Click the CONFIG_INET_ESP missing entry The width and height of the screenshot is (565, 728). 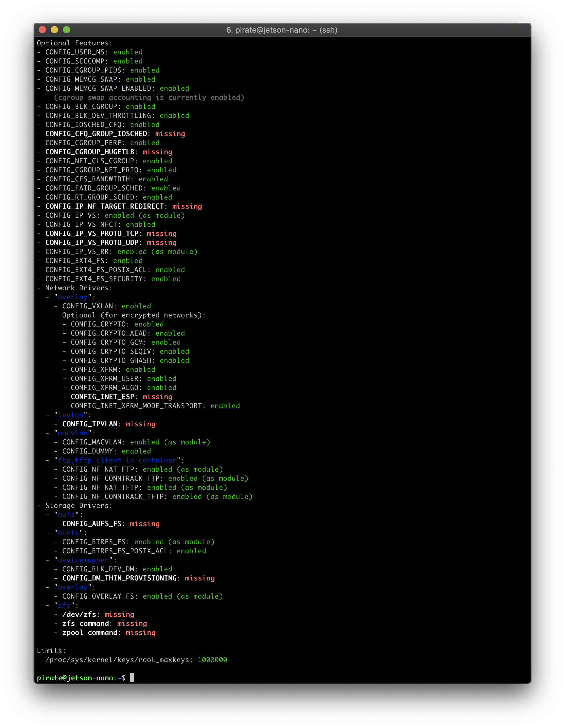point(122,397)
